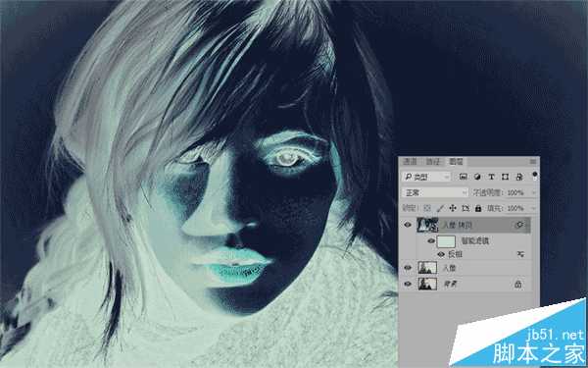This screenshot has width=588, height=368.
Task: Hide the background layer eye icon
Action: click(408, 285)
